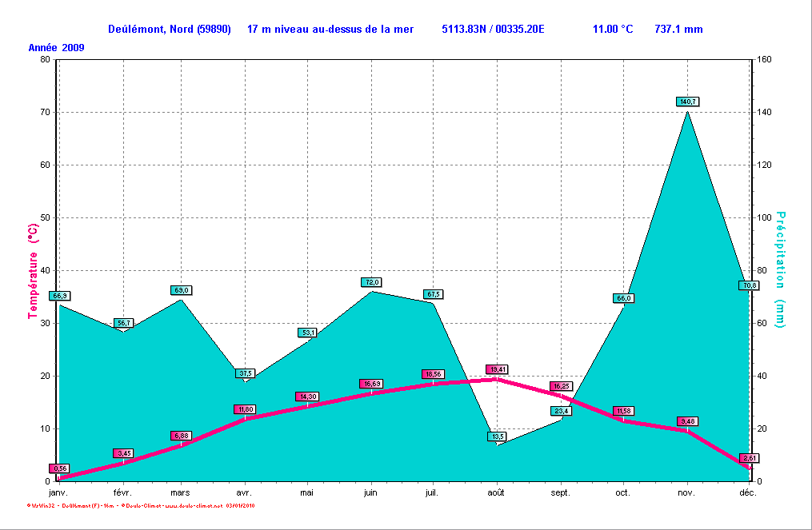This screenshot has width=812, height=530.
Task: Click the 140,7 precipitation label for November
Action: coord(688,102)
